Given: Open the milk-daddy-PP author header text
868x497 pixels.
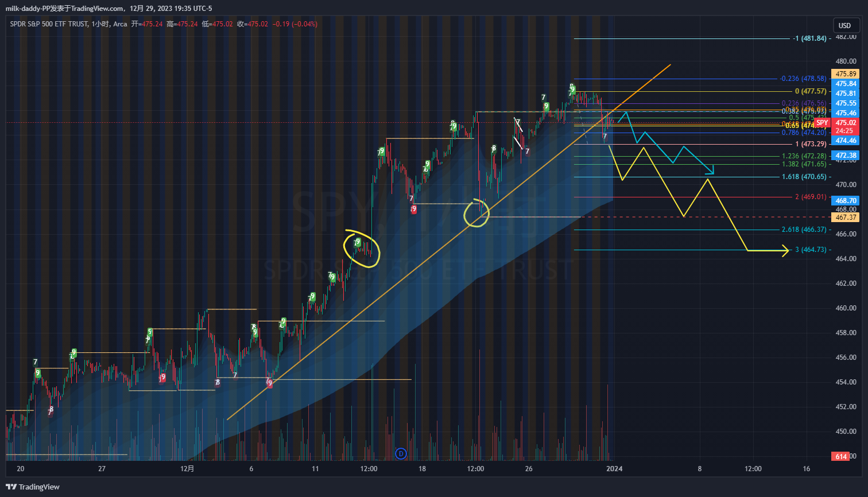Looking at the screenshot, I should click(x=108, y=8).
